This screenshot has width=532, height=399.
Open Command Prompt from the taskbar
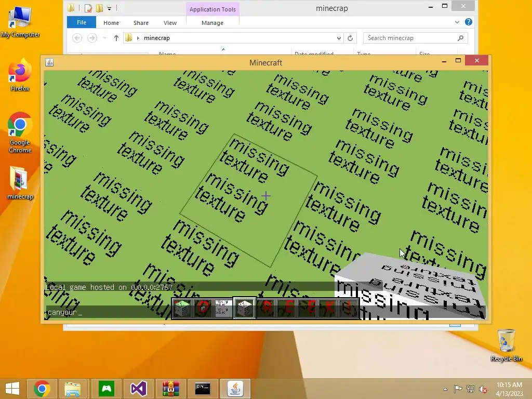click(x=203, y=389)
